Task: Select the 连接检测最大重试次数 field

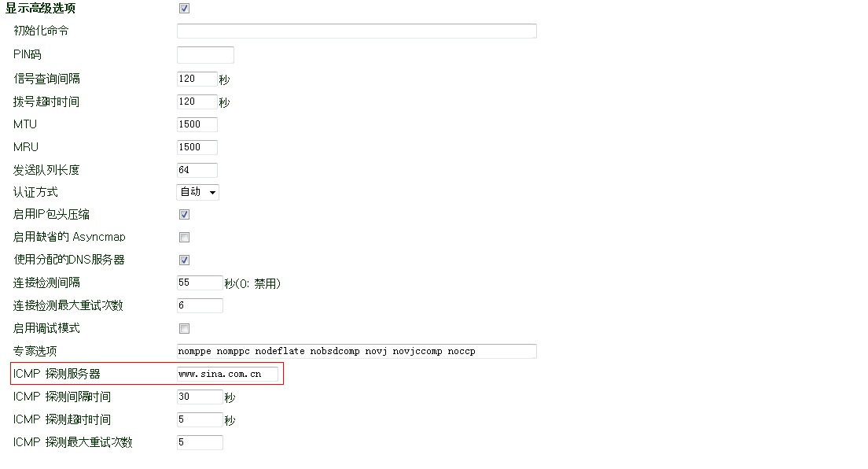Action: click(200, 305)
